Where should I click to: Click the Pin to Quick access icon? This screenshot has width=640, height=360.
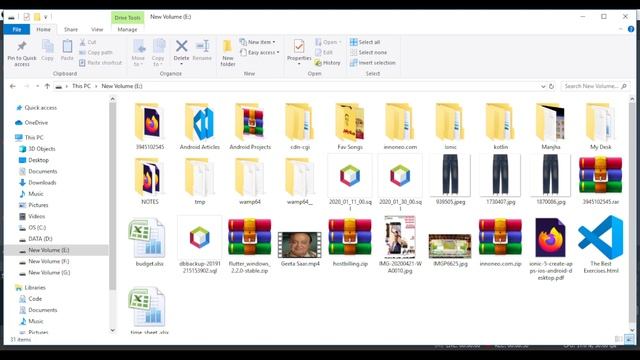(22, 53)
